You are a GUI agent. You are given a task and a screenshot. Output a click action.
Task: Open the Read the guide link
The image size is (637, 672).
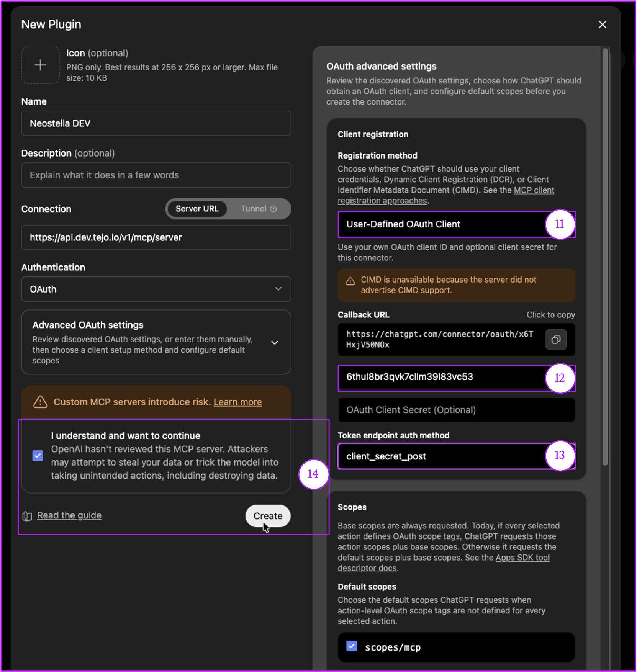click(x=69, y=515)
